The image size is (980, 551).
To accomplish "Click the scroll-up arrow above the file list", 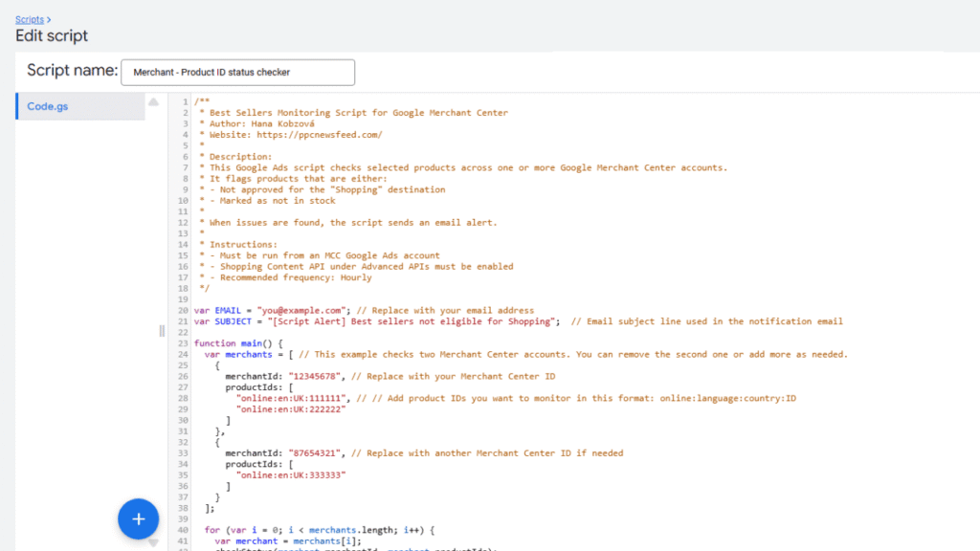I will point(152,102).
